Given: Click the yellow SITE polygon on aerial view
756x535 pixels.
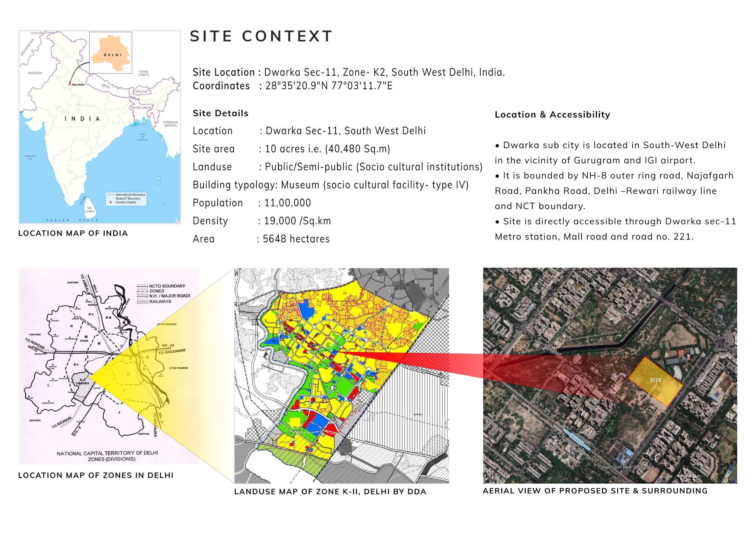Looking at the screenshot, I should pos(655,382).
